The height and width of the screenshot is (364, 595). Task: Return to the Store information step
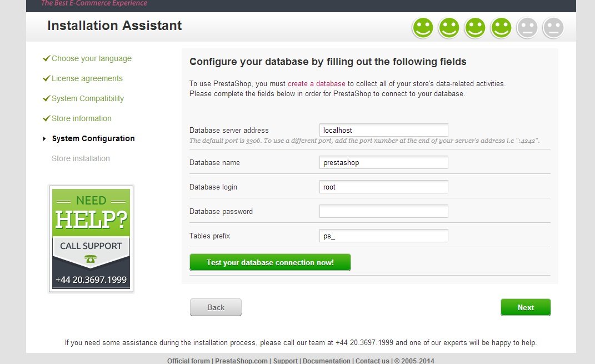click(x=82, y=118)
